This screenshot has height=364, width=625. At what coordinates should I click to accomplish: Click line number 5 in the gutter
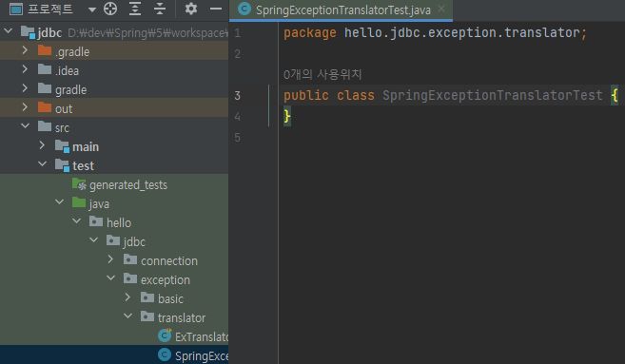tap(237, 138)
